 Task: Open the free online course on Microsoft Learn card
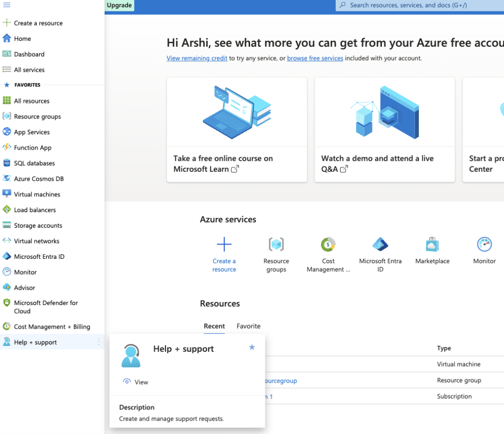pyautogui.click(x=237, y=129)
